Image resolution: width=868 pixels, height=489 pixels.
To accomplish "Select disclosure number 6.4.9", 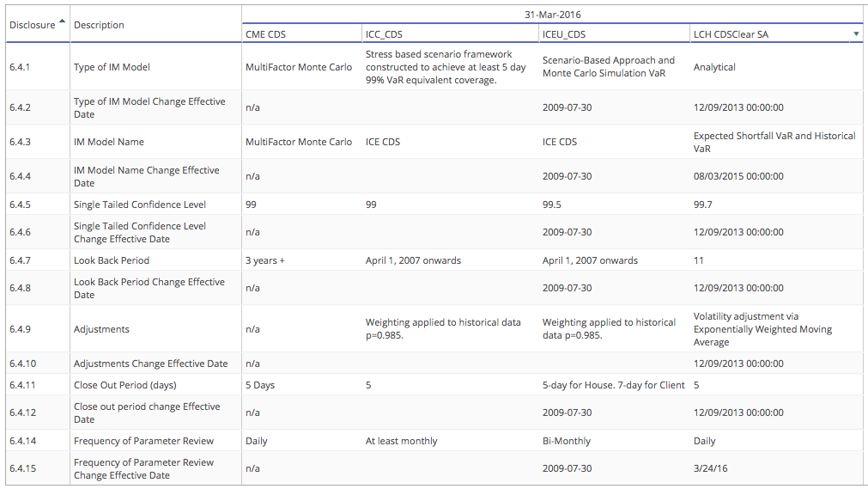I will click(x=20, y=329).
